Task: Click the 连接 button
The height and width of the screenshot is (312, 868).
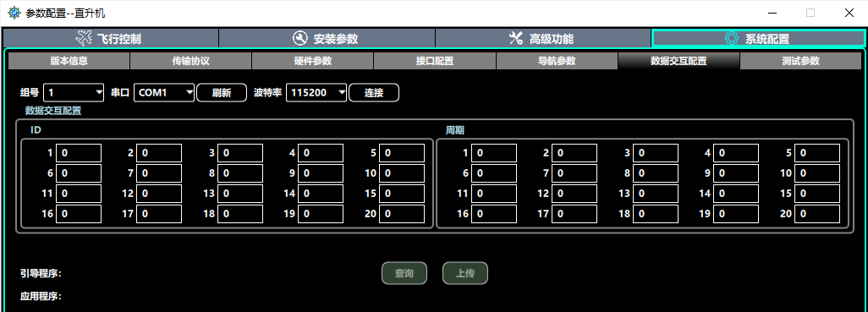Action: pos(374,92)
